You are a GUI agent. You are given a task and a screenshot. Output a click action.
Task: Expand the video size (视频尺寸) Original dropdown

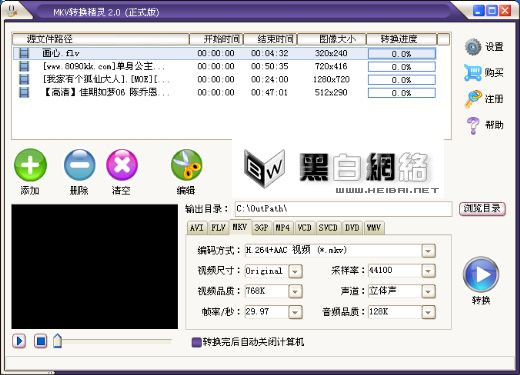[295, 271]
